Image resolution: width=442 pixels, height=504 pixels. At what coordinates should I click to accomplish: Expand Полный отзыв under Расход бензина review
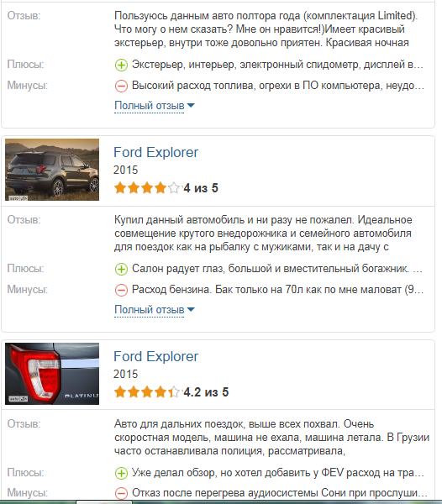point(150,309)
